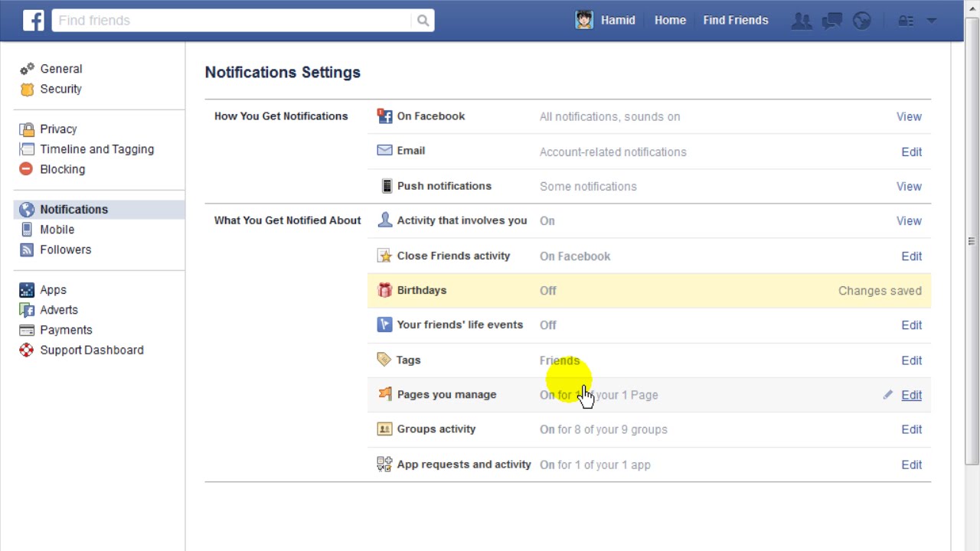980x551 pixels.
Task: Open Timeline and Tagging settings
Action: (97, 149)
